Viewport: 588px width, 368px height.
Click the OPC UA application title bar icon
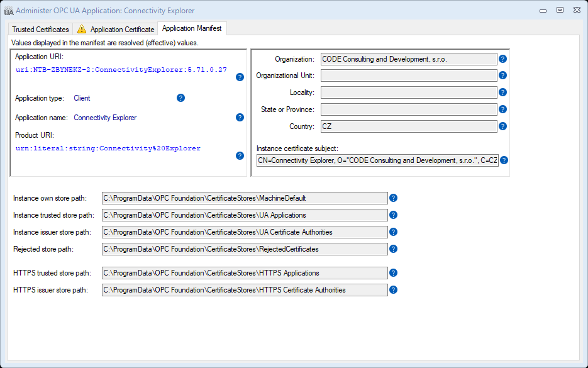point(9,11)
